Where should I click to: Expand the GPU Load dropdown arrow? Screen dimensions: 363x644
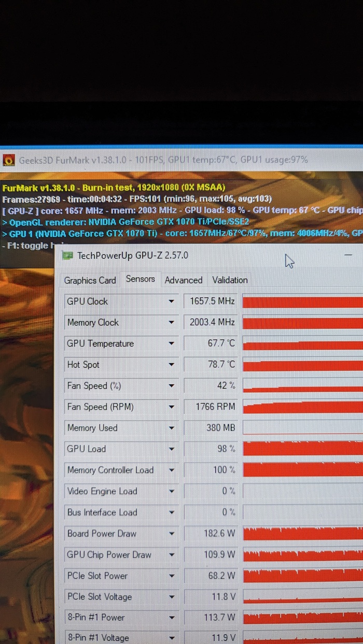[x=171, y=449]
